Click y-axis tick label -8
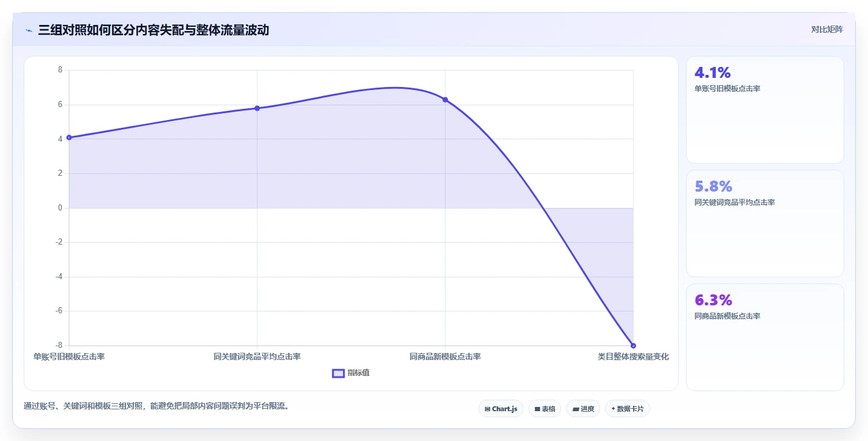 click(x=59, y=346)
